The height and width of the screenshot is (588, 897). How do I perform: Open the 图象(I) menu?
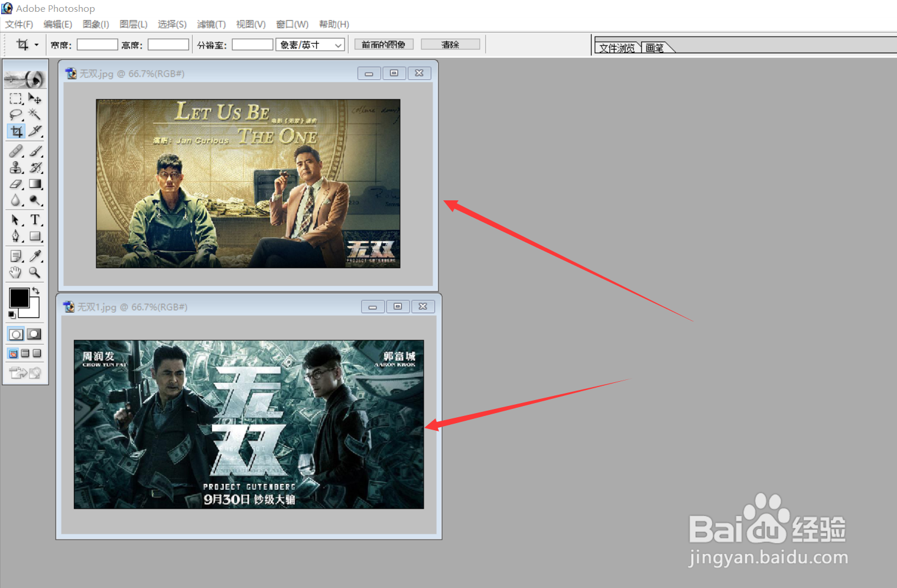pyautogui.click(x=96, y=24)
